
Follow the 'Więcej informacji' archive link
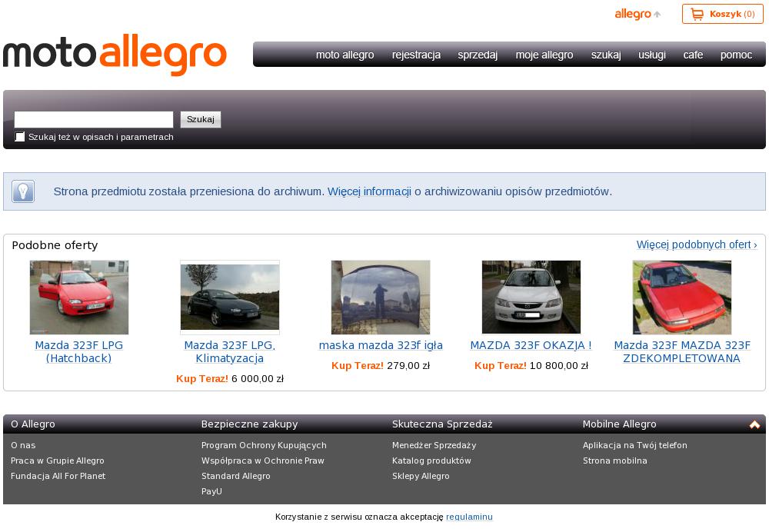[369, 191]
